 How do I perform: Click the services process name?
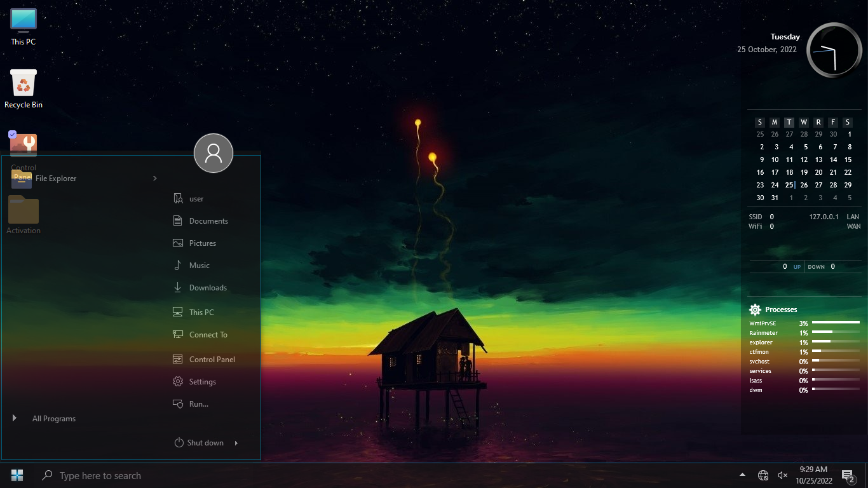click(760, 371)
